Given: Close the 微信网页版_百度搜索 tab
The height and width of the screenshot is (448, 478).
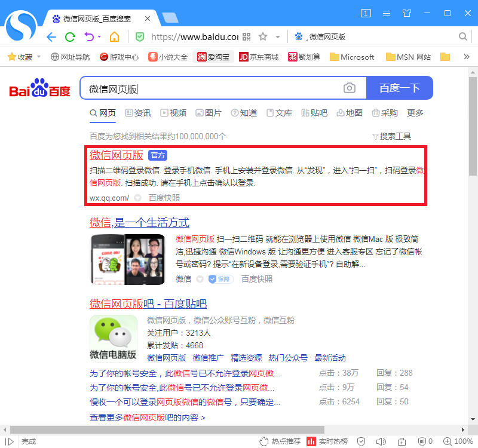Looking at the screenshot, I should coord(148,19).
